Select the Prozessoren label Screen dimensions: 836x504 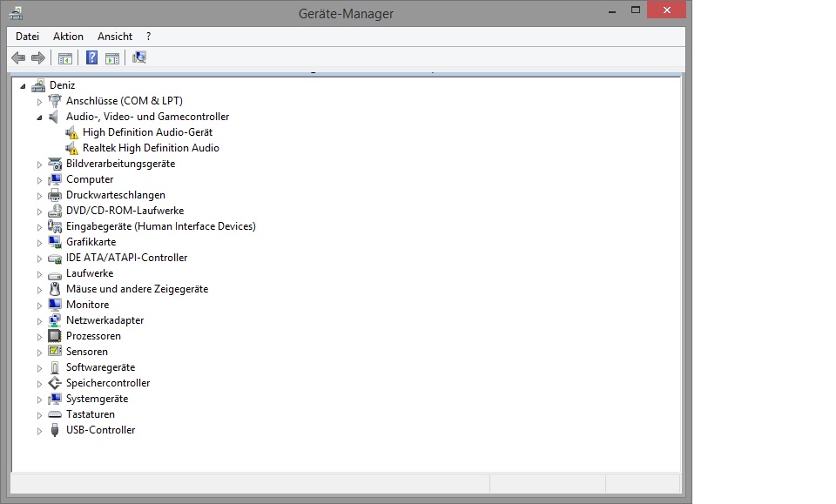pos(93,336)
